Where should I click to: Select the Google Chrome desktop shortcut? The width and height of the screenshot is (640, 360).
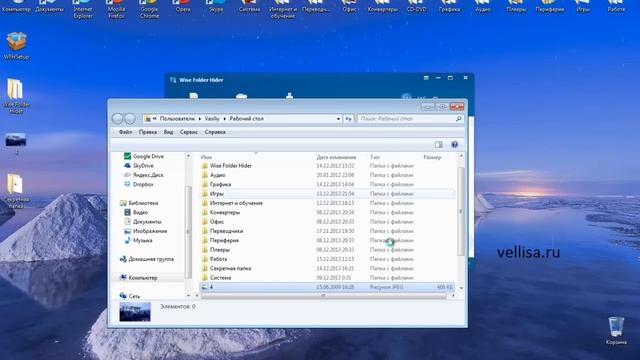pos(149,10)
